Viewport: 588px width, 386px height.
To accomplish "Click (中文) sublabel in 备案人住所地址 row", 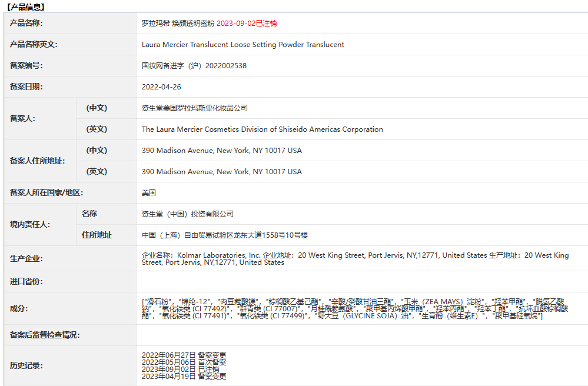I will [x=97, y=150].
